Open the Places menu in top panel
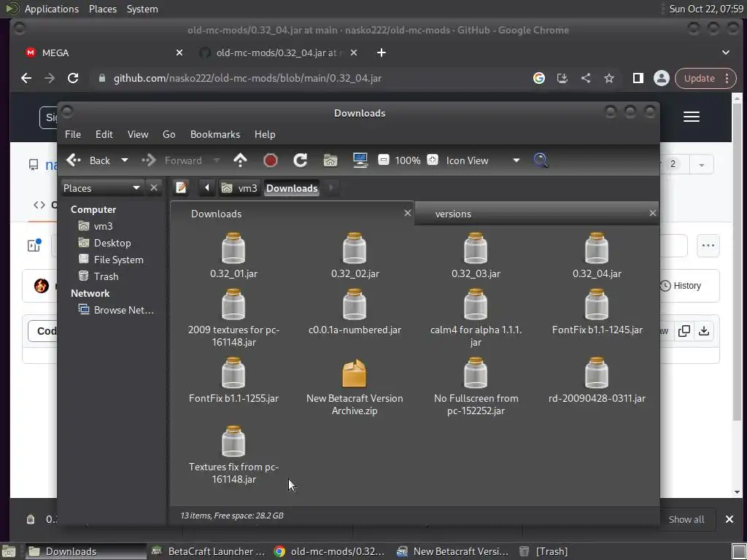The image size is (747, 560). coord(102,9)
